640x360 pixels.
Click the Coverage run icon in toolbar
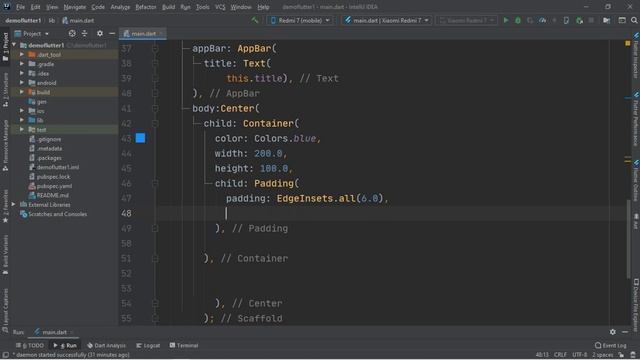tap(530, 20)
